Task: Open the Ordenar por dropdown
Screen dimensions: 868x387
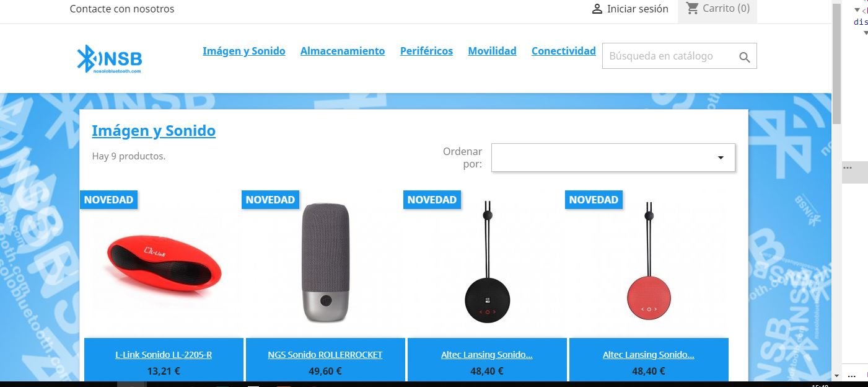Action: pyautogui.click(x=613, y=158)
